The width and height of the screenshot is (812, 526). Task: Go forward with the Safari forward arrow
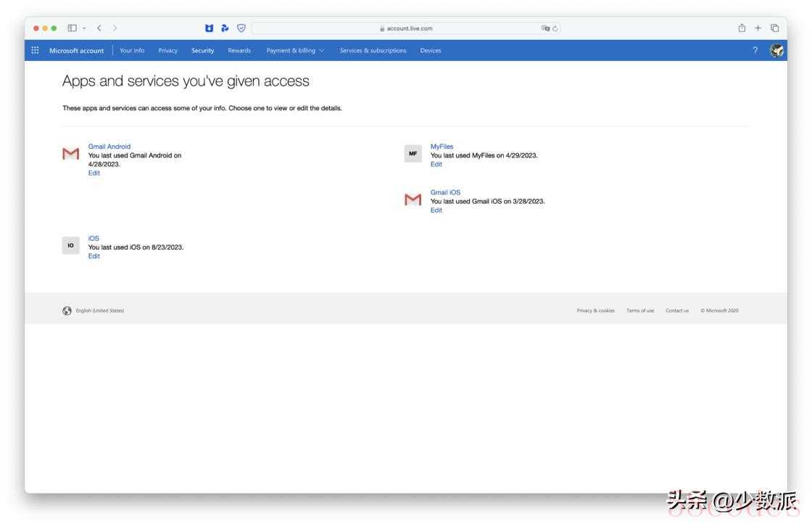tap(115, 28)
